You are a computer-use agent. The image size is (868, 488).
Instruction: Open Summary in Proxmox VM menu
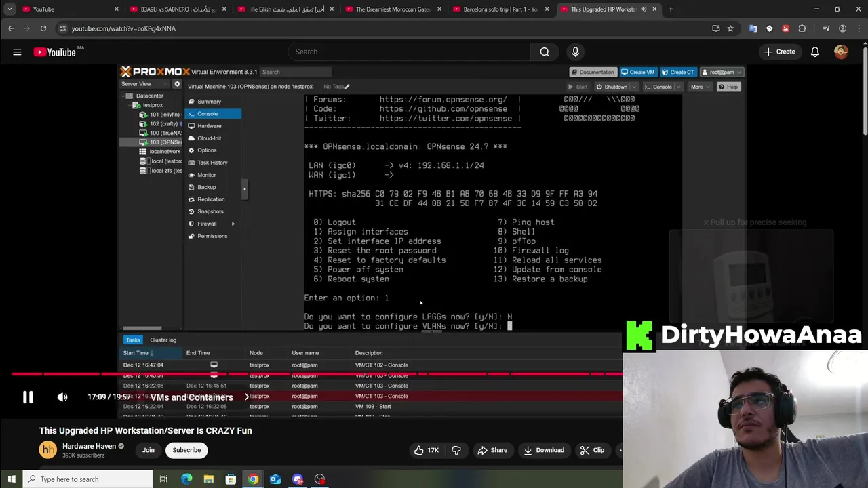[214, 102]
